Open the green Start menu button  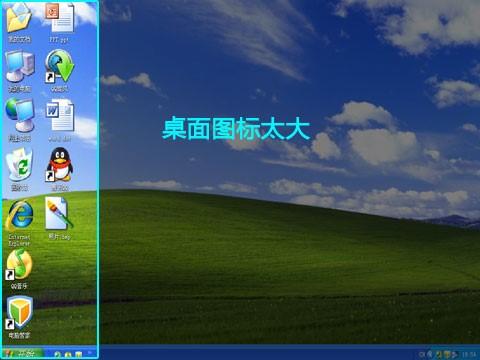tap(23, 353)
